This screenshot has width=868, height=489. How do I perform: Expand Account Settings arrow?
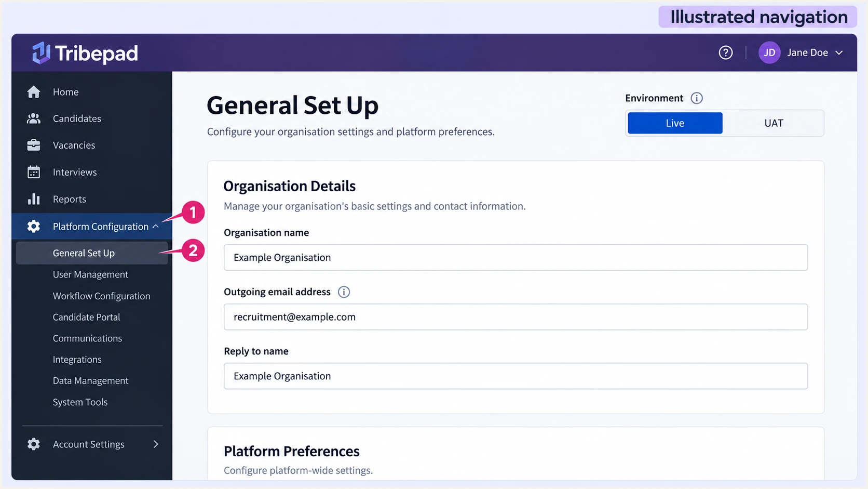[x=156, y=444]
